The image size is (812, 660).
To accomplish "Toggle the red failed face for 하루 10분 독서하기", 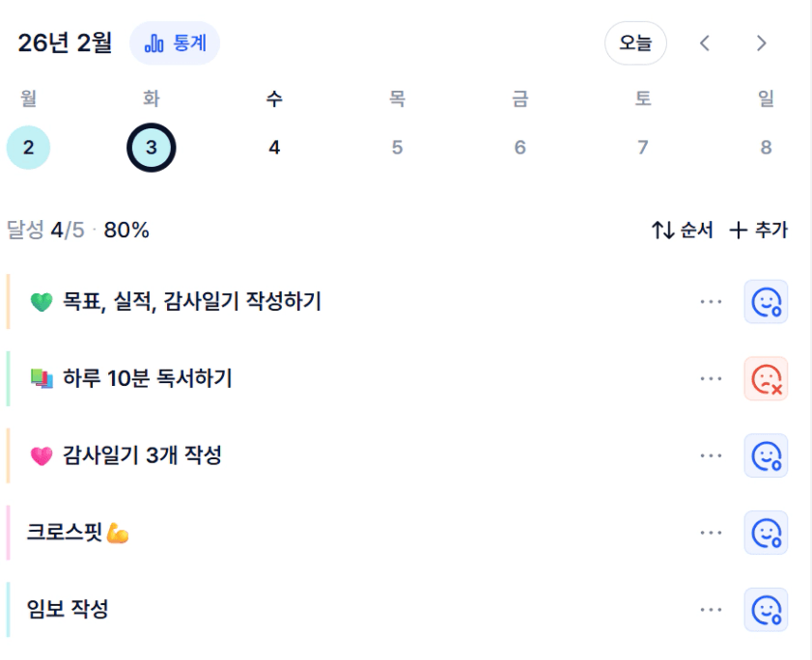I will click(766, 378).
